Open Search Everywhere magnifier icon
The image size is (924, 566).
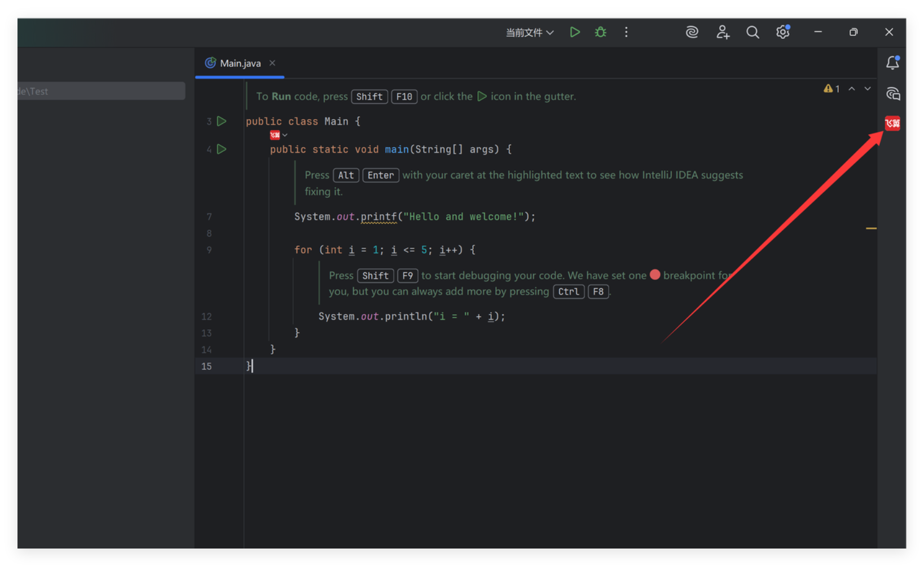coord(753,32)
